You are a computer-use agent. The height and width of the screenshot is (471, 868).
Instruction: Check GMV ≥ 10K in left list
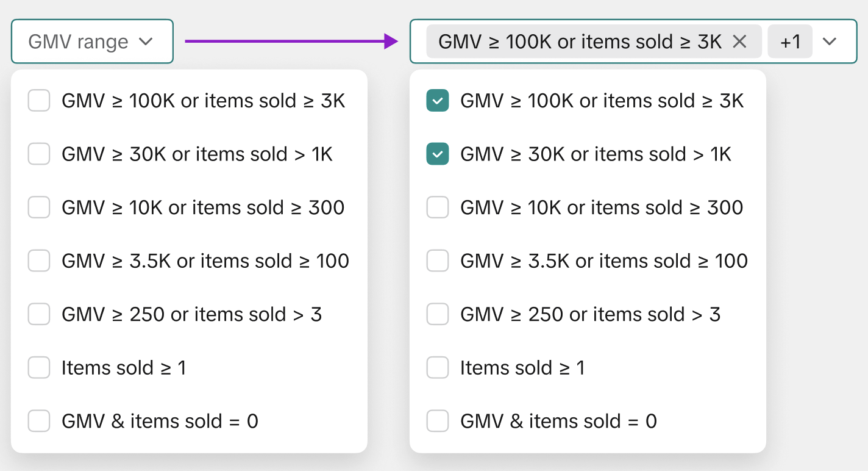click(39, 207)
